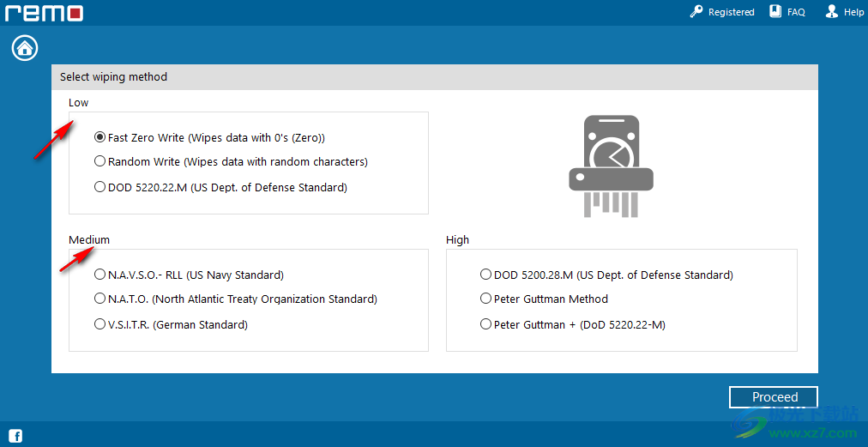Click the 'Low' group label
The height and width of the screenshot is (447, 868).
tap(79, 102)
